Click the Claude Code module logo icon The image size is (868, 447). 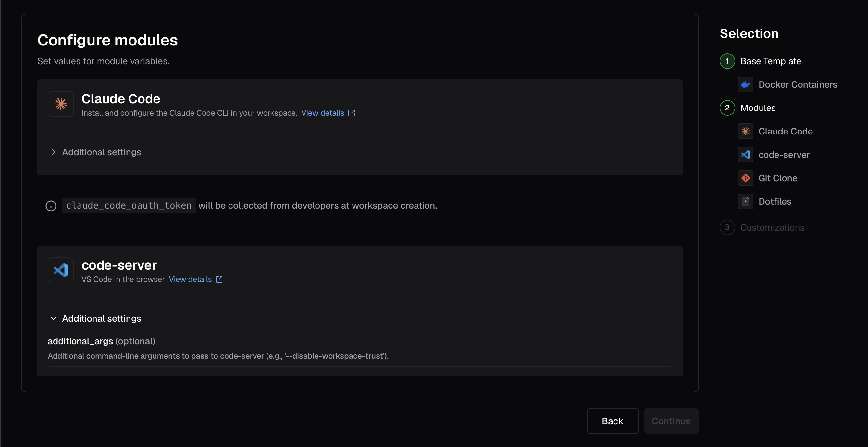(61, 104)
